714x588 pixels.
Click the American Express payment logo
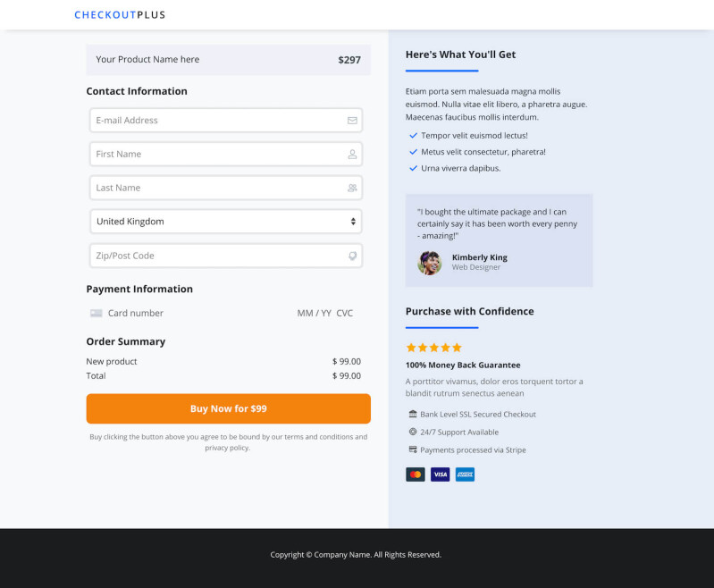(x=465, y=475)
